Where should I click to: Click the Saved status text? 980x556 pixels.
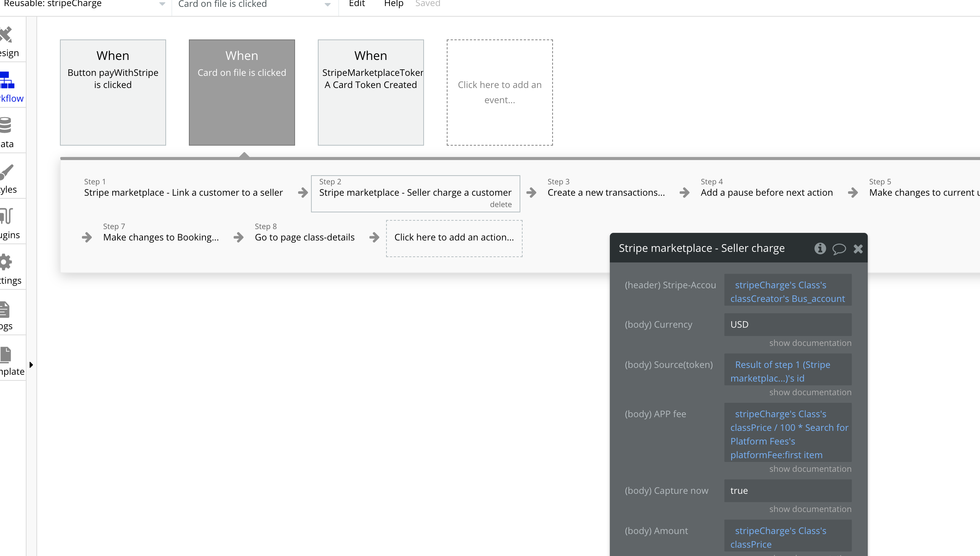pos(427,4)
